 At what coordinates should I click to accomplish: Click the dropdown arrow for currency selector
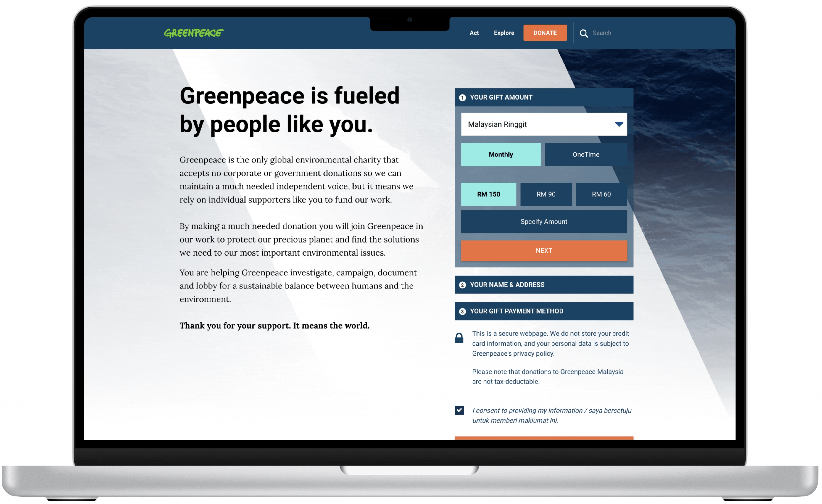point(618,124)
